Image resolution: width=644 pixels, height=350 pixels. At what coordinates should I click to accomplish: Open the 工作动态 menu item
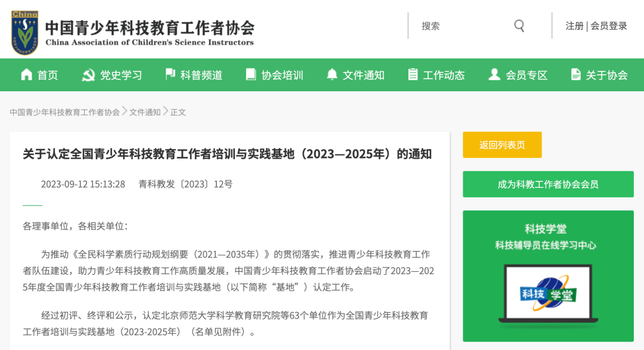tap(444, 75)
